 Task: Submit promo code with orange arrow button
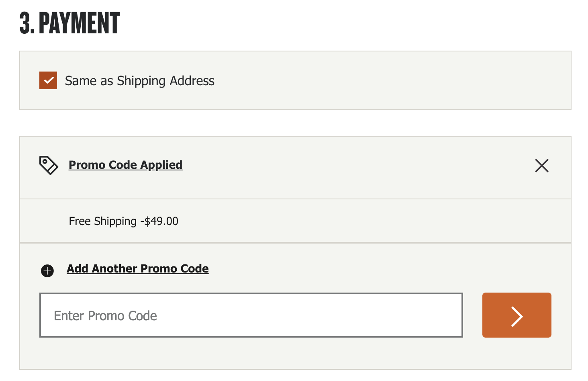click(x=517, y=315)
